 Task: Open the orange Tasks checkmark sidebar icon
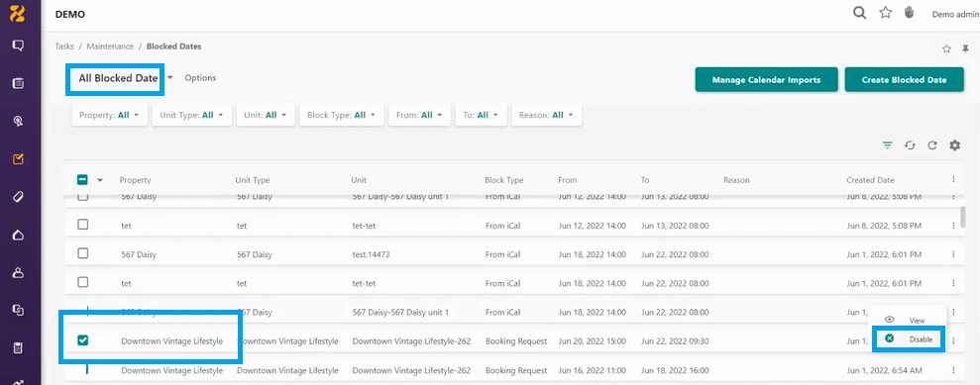click(x=18, y=159)
